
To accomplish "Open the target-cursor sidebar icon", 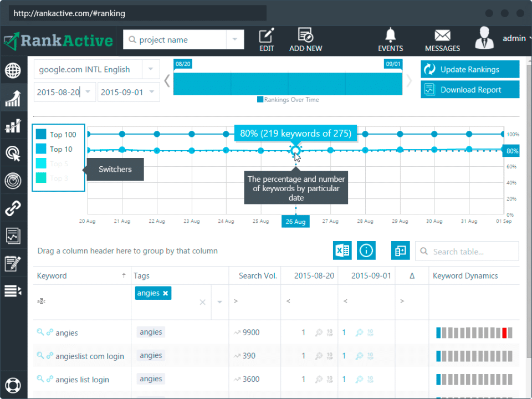I will [x=13, y=154].
